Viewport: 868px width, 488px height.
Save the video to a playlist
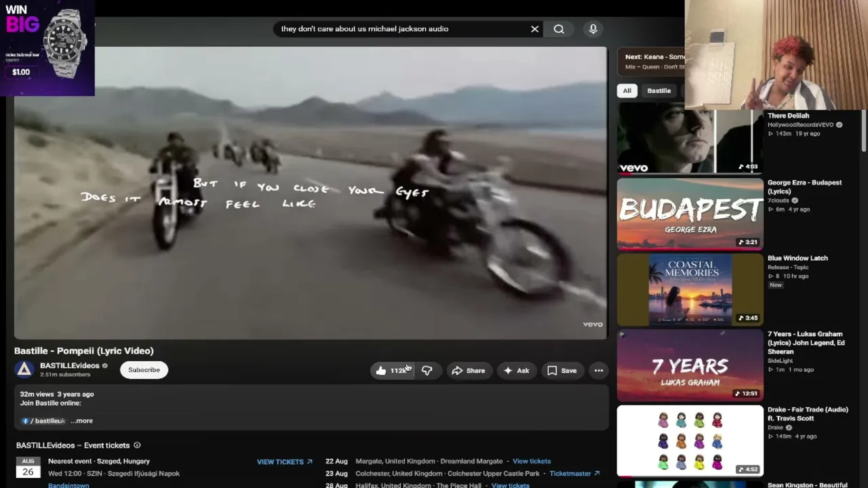pyautogui.click(x=561, y=371)
